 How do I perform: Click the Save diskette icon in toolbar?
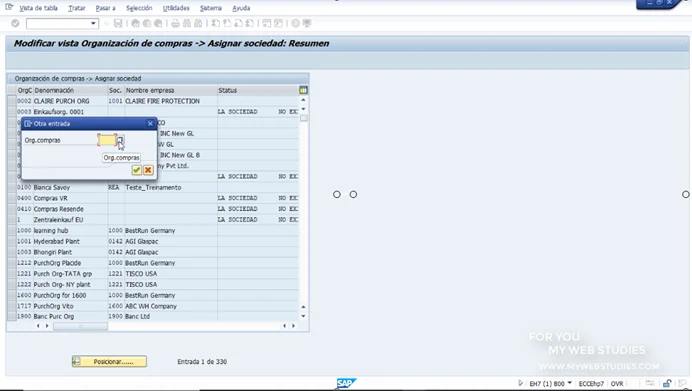(118, 23)
